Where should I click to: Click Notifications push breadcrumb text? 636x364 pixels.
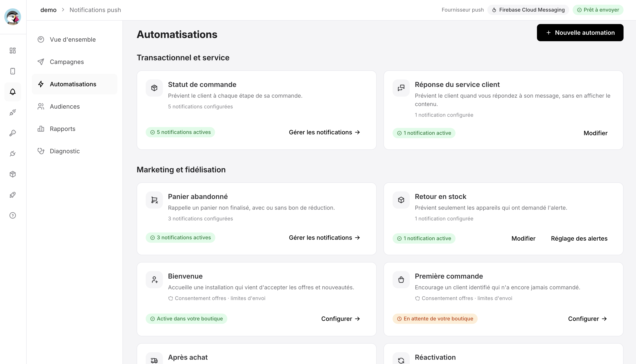point(95,10)
